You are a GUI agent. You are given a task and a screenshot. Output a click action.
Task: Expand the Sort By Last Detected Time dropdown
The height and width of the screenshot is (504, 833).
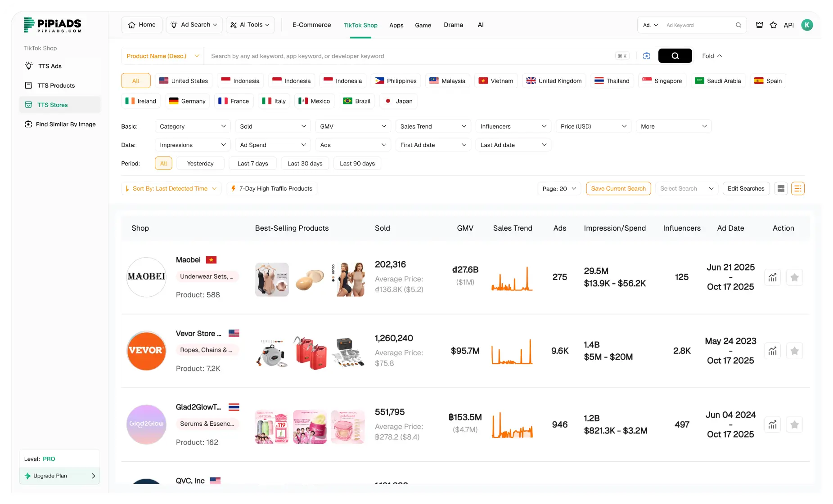[x=171, y=188]
